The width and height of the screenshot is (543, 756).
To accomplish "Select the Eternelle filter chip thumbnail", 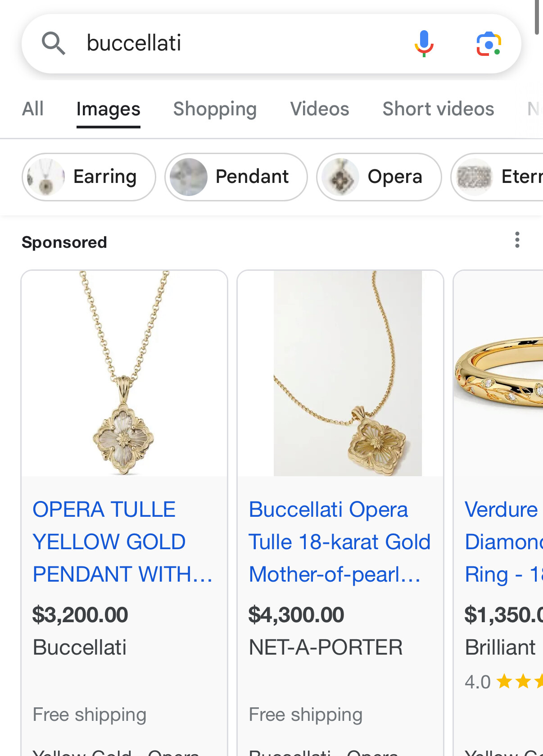I will pyautogui.click(x=474, y=177).
